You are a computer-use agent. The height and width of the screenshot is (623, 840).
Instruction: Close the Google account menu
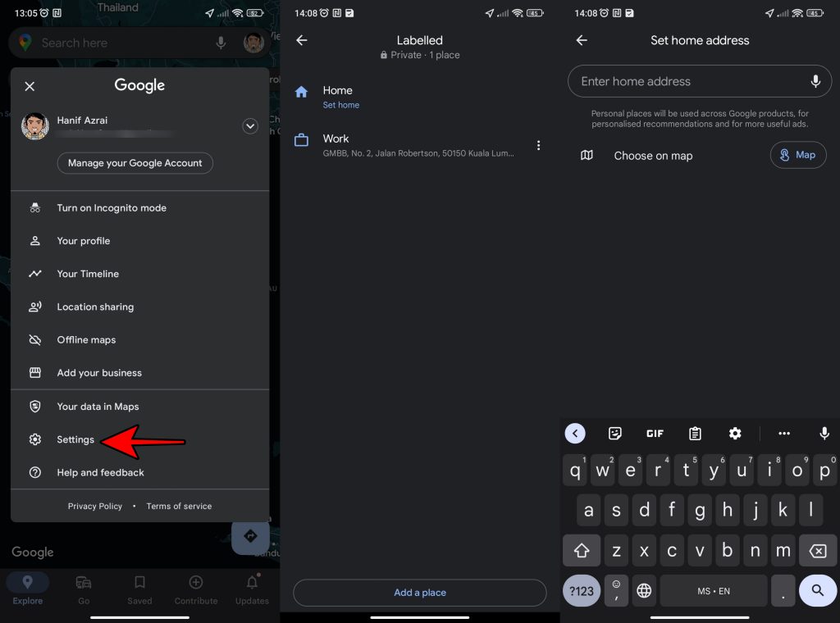pos(30,86)
